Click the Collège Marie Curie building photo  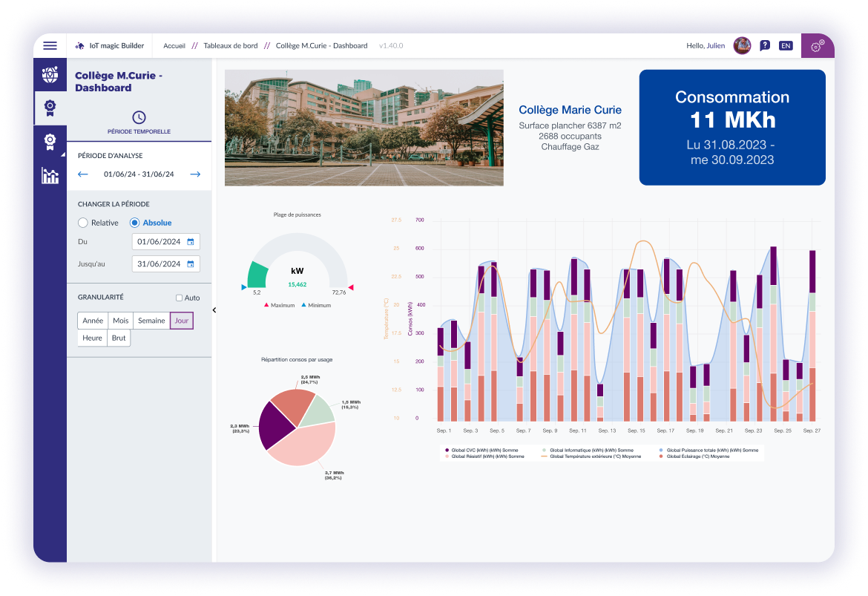[x=364, y=128]
